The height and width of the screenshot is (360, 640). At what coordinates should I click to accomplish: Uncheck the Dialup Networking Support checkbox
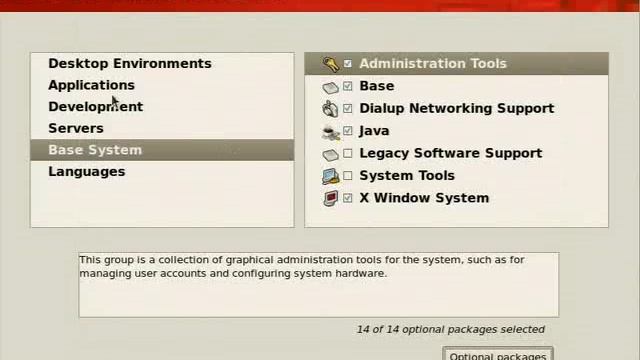pos(347,108)
